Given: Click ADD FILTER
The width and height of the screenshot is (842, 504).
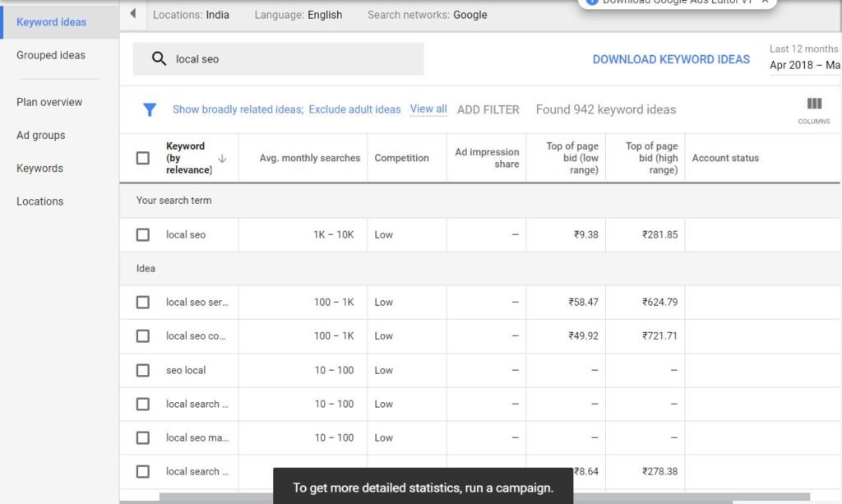Looking at the screenshot, I should 488,109.
